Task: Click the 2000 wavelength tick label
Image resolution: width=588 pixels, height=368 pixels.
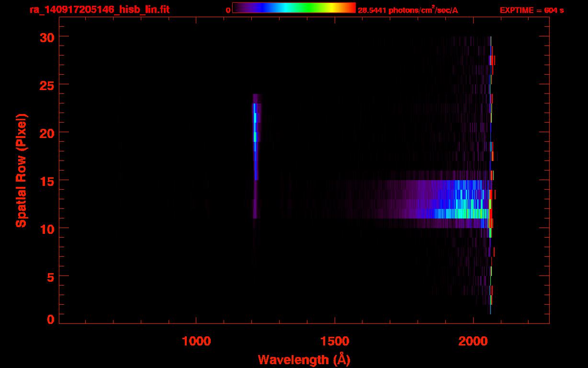Action: (473, 341)
